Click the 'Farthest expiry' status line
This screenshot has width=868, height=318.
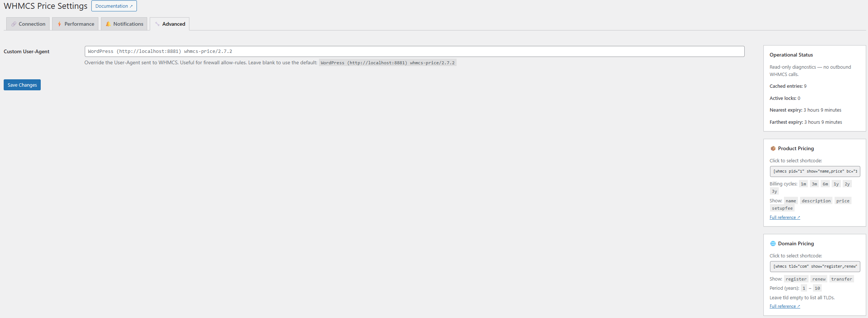806,122
